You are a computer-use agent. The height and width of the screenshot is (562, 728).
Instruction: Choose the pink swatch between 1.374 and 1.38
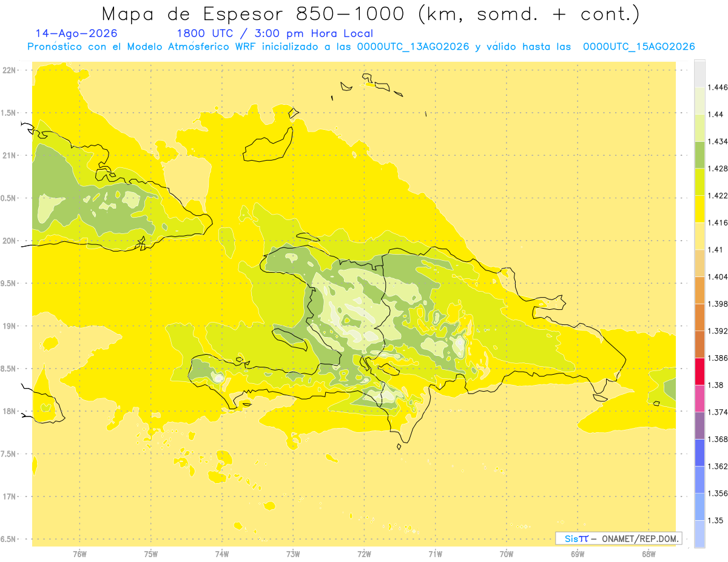click(x=699, y=398)
